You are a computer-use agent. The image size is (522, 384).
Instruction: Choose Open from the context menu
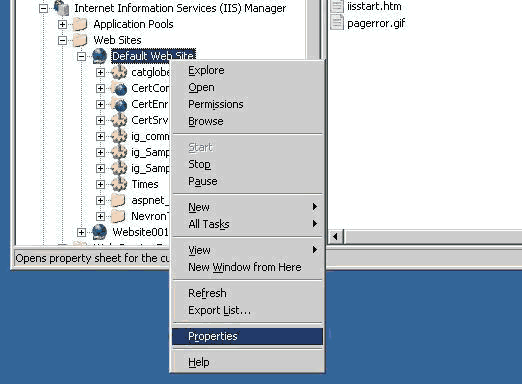247,87
